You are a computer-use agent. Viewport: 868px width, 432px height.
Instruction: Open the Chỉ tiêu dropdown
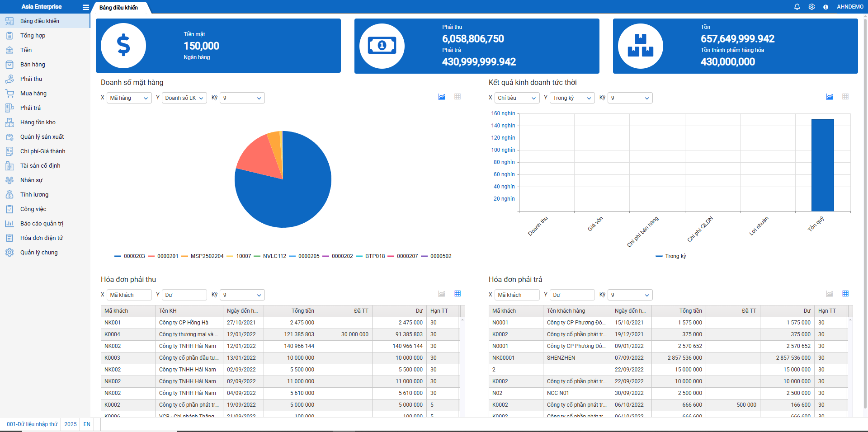[x=517, y=98]
